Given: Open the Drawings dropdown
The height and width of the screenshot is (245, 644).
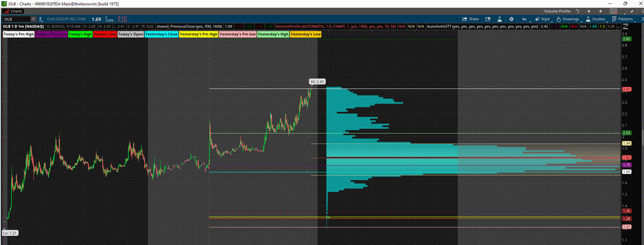Looking at the screenshot, I should tap(568, 19).
